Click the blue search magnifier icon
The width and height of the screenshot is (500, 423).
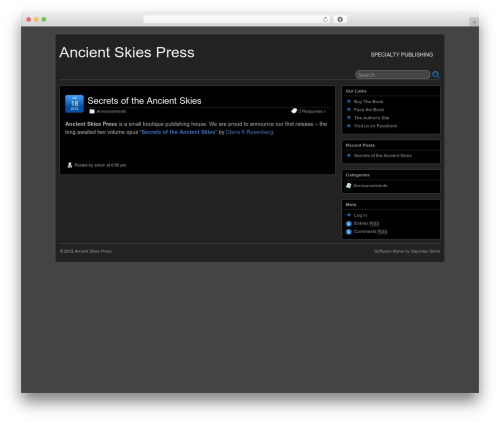[436, 75]
